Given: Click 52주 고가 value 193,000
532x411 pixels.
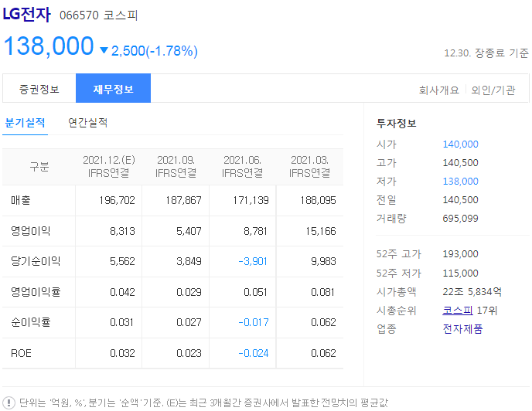Looking at the screenshot, I should pos(460,254).
